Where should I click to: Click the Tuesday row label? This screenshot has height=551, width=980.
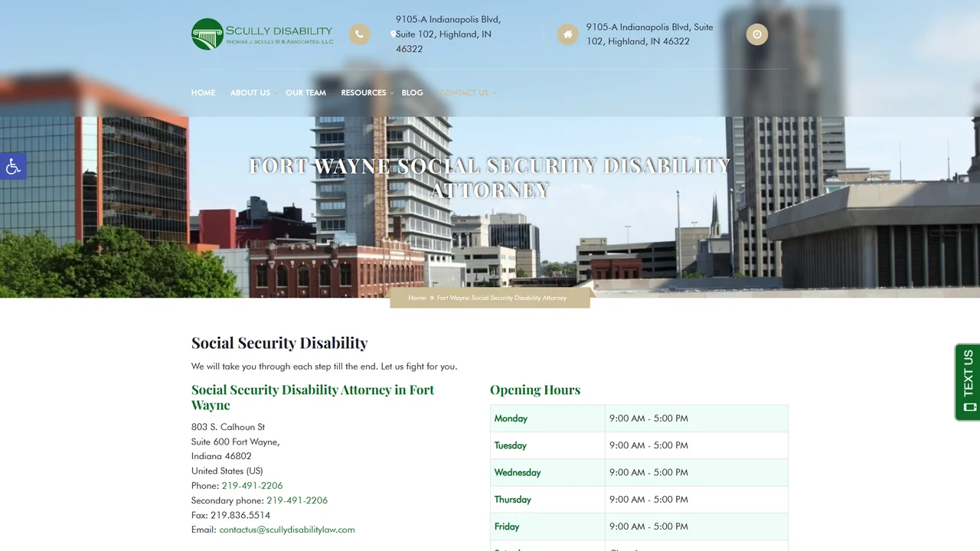point(511,445)
